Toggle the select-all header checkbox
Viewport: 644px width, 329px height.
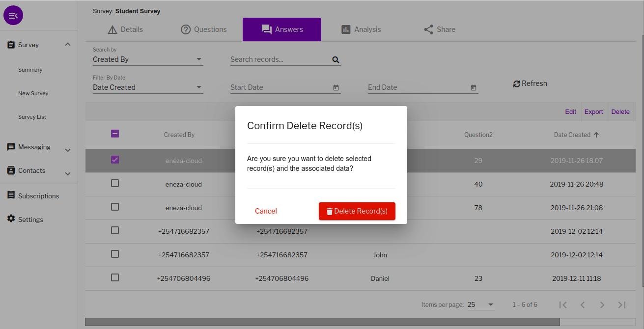click(x=115, y=134)
